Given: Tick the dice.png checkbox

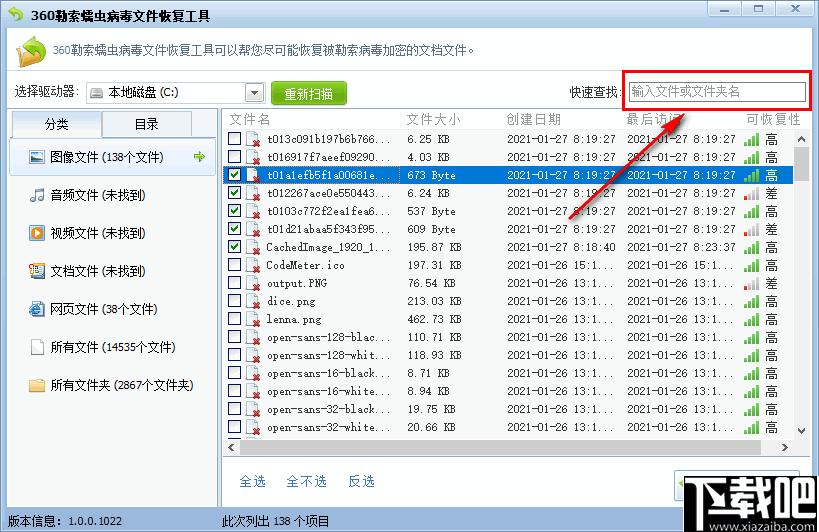Looking at the screenshot, I should tap(235, 300).
